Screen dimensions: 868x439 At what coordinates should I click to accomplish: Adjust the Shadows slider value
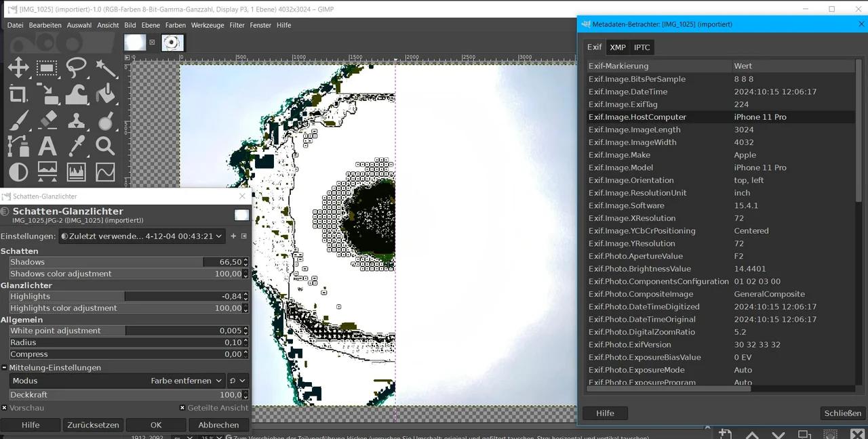tap(122, 262)
